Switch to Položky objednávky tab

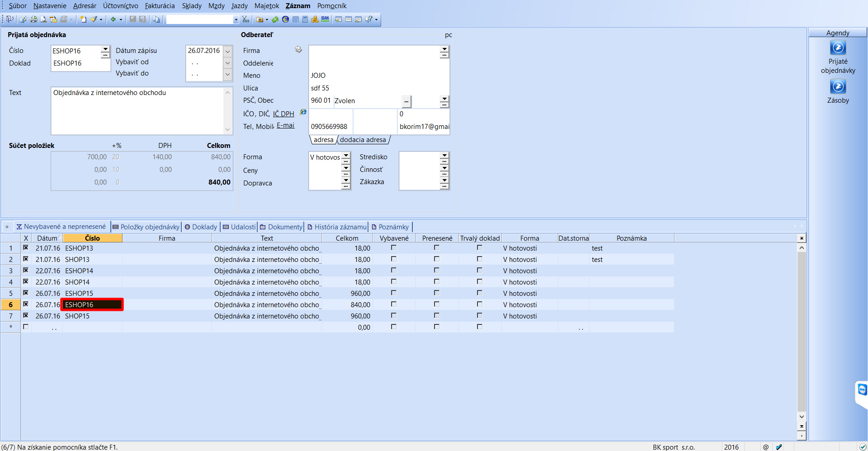click(146, 227)
